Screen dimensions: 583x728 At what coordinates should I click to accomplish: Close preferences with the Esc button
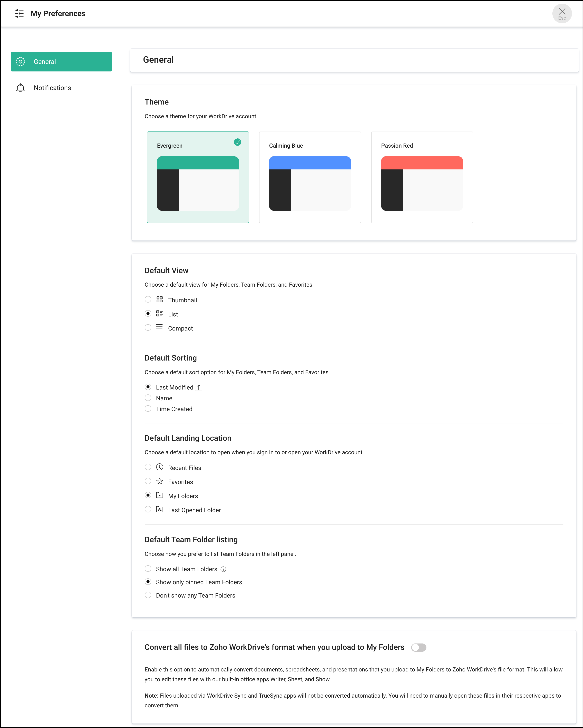[x=562, y=13]
